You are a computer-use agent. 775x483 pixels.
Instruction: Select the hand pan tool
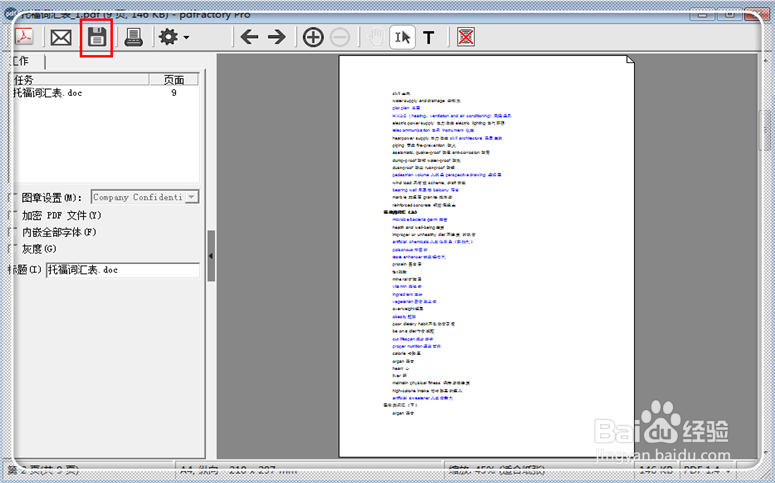pyautogui.click(x=376, y=37)
